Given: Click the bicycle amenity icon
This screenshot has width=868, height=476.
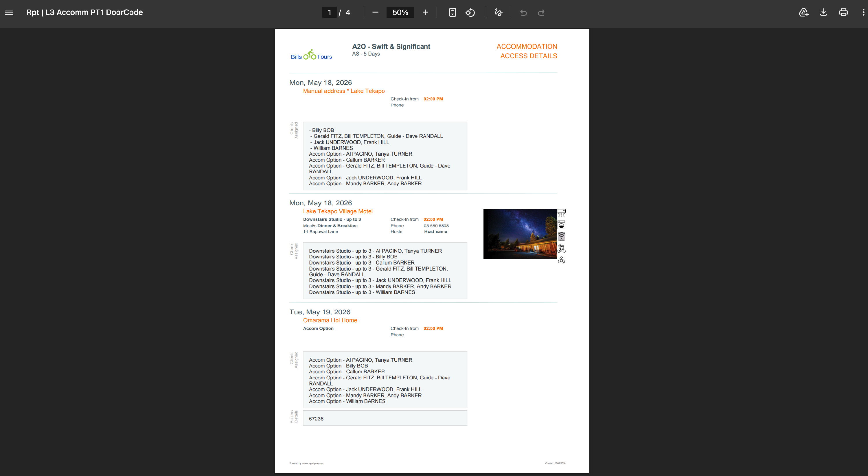Looking at the screenshot, I should (x=561, y=249).
